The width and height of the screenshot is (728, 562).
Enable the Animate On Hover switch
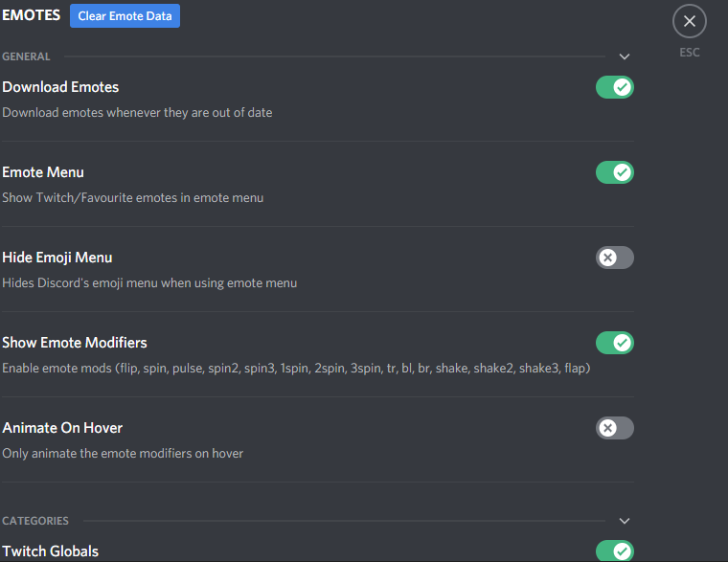(x=615, y=428)
